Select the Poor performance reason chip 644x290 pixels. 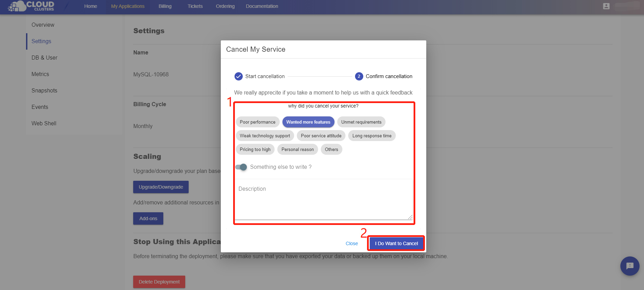[257, 122]
